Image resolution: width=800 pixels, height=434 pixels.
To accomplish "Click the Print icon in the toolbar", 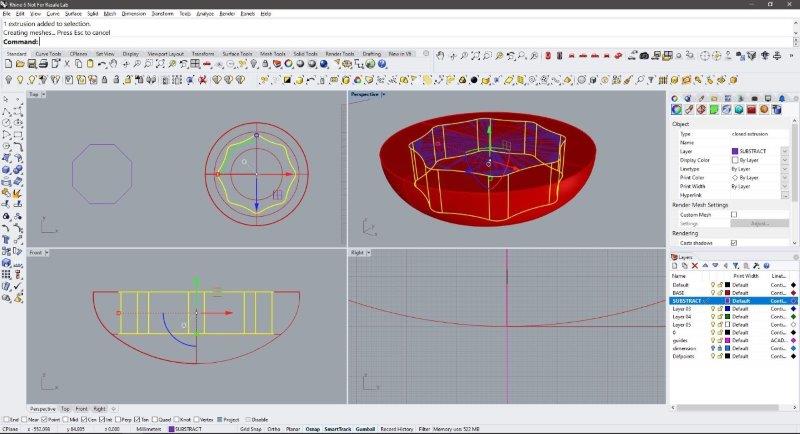I will (43, 64).
